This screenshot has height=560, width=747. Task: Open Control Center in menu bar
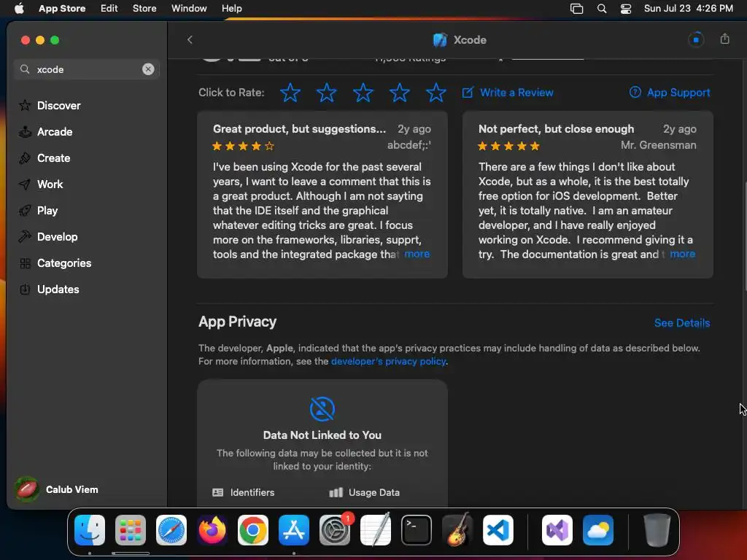(x=625, y=9)
